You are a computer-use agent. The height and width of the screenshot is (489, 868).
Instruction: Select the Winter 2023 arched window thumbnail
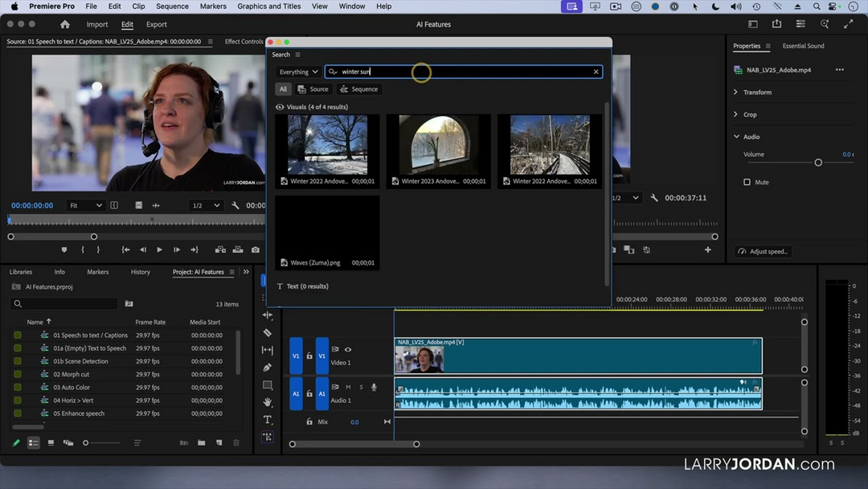(x=438, y=145)
